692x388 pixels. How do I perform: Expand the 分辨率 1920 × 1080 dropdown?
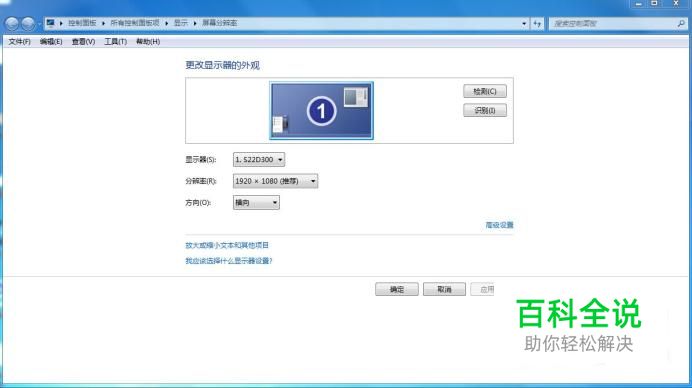point(275,181)
